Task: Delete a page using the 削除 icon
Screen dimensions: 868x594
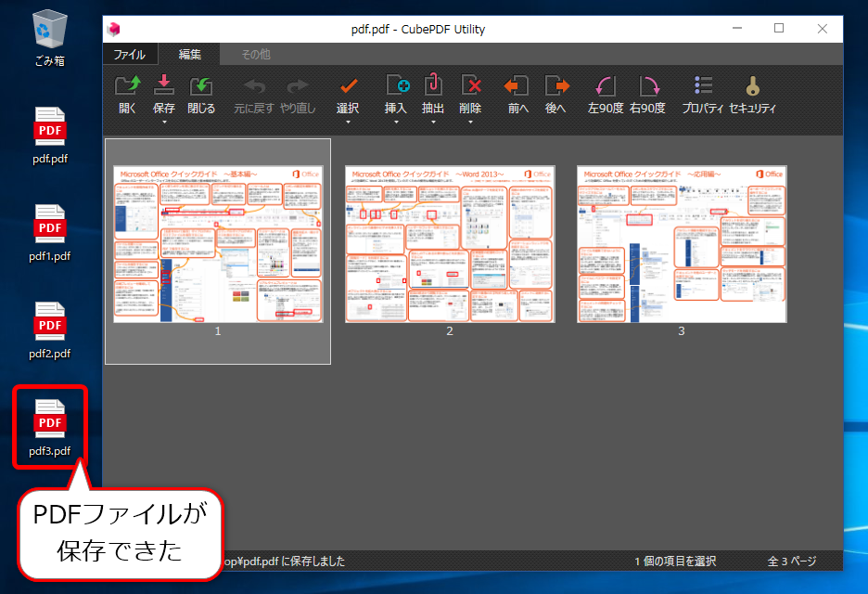Action: tap(470, 85)
